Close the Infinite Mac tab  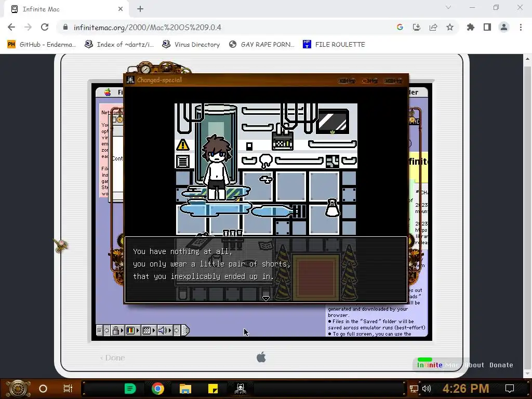(x=121, y=9)
